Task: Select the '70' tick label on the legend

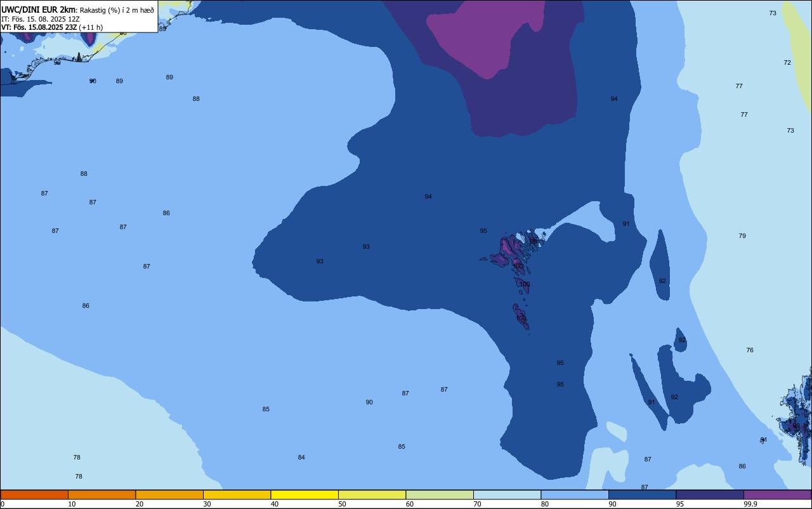Action: (x=477, y=504)
